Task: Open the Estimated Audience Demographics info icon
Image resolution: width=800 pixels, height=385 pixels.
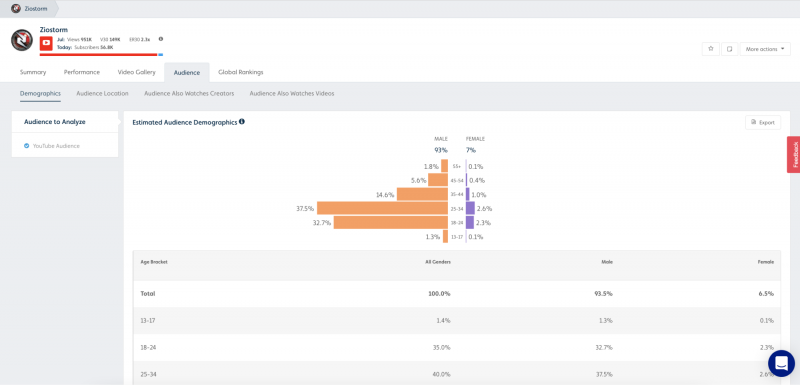Action: tap(242, 122)
